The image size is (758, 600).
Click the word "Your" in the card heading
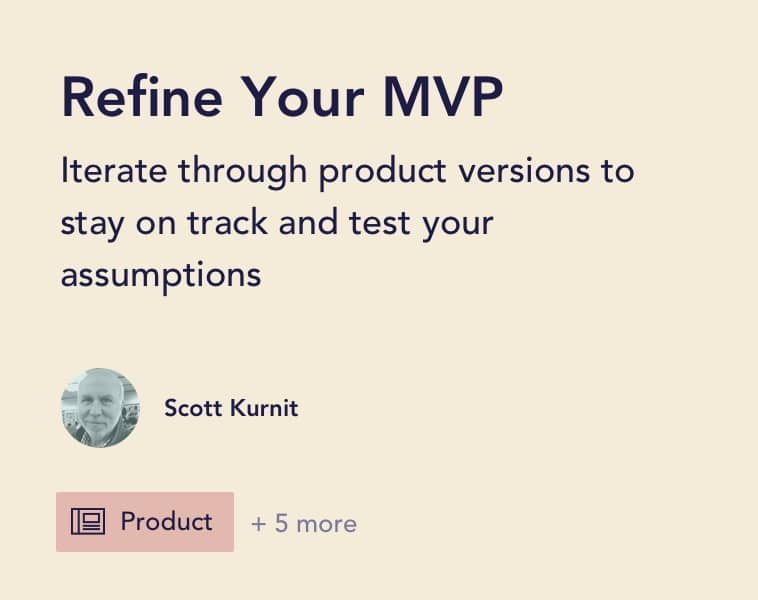[302, 97]
